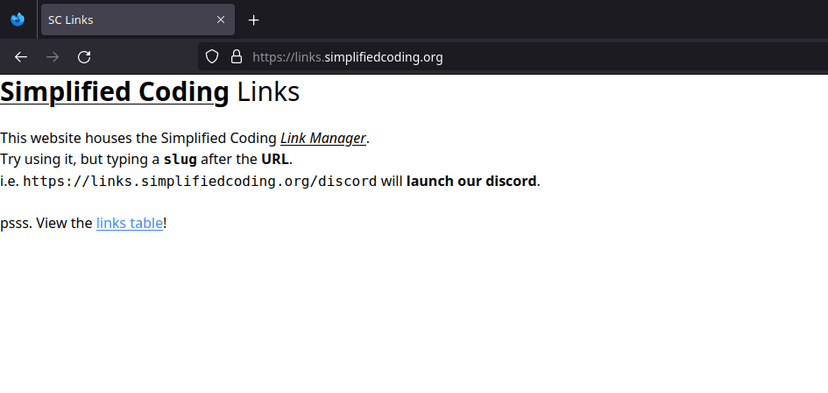Viewport: 828px width, 393px height.
Task: Open the shield tracking protection panel
Action: (x=212, y=57)
